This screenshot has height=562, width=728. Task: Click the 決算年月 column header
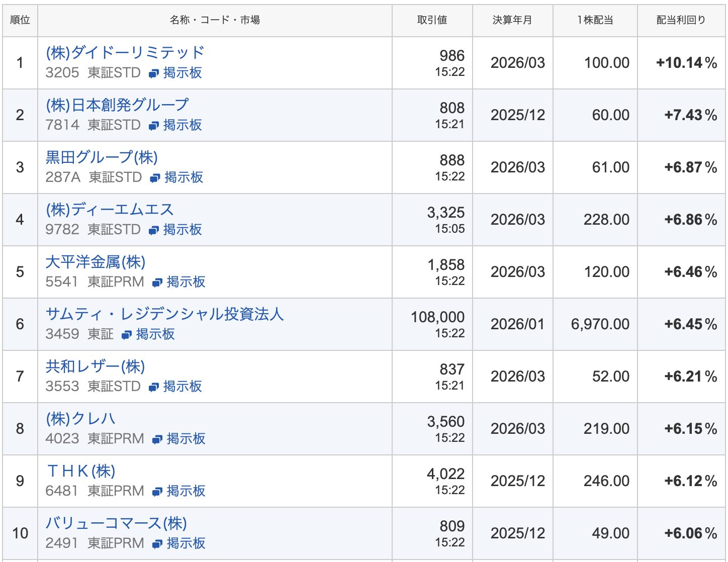512,20
